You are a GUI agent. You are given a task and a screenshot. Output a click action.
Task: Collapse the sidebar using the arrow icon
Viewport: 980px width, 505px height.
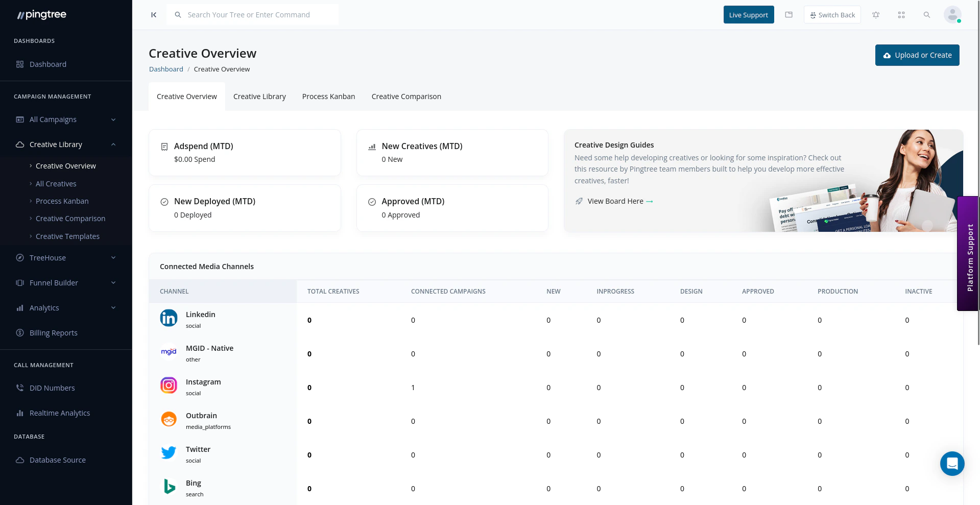coord(153,14)
